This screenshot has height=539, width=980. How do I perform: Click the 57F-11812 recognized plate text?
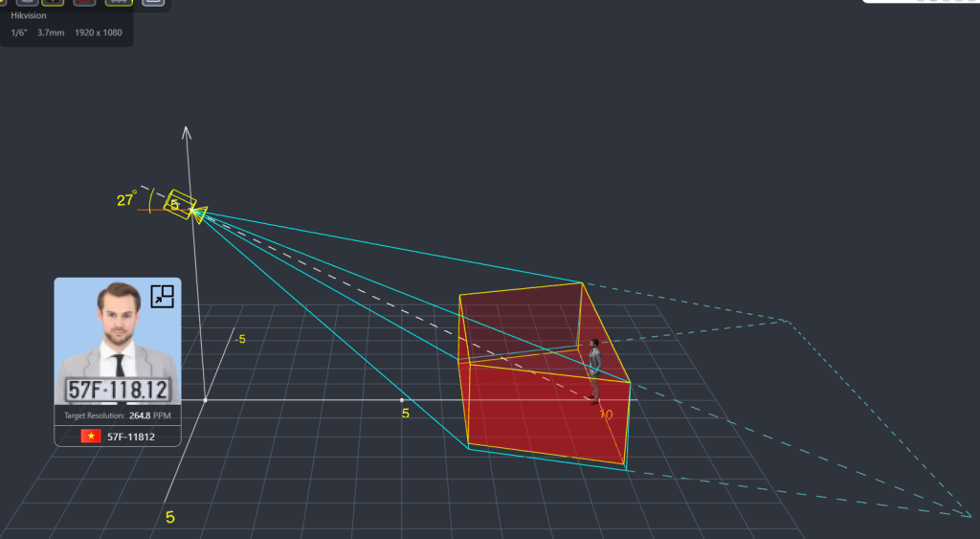pos(130,438)
